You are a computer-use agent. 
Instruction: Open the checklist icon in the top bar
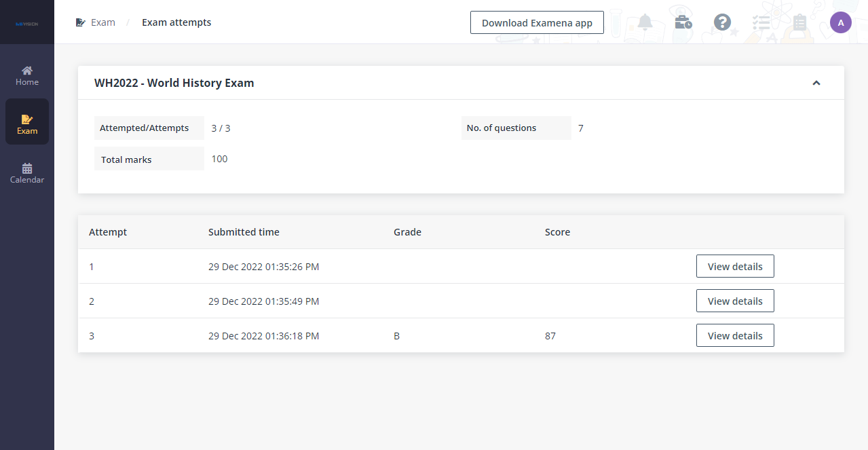(x=760, y=22)
